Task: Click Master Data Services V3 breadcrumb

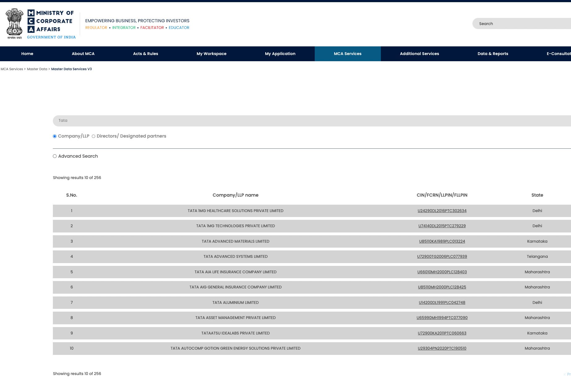Action: 71,69
